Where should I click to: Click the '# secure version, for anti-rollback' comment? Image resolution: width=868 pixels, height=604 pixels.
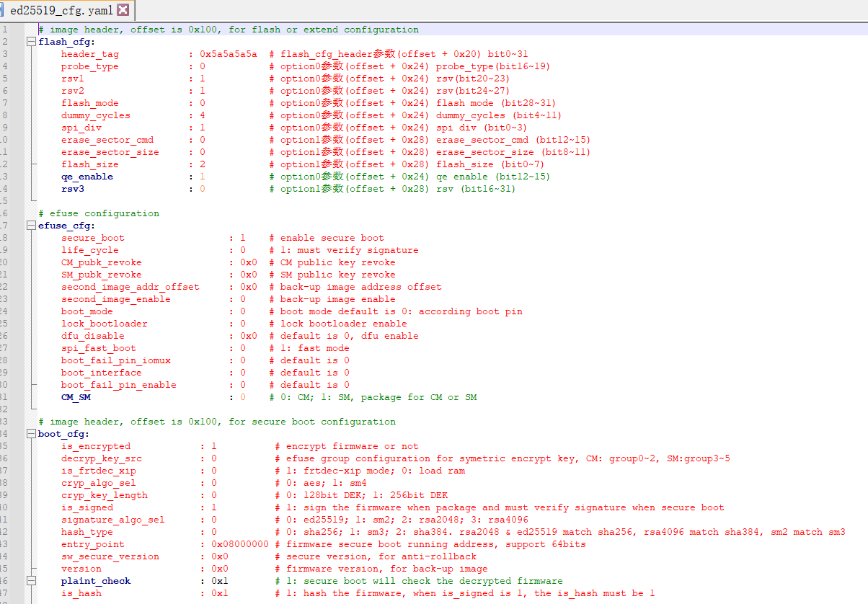[376, 556]
